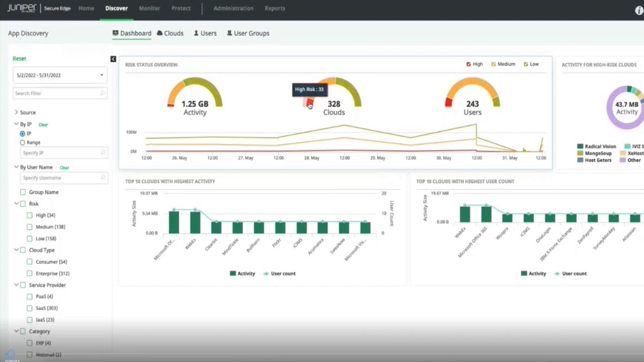644x362 pixels.
Task: Click the Reset filters link
Action: [x=19, y=58]
